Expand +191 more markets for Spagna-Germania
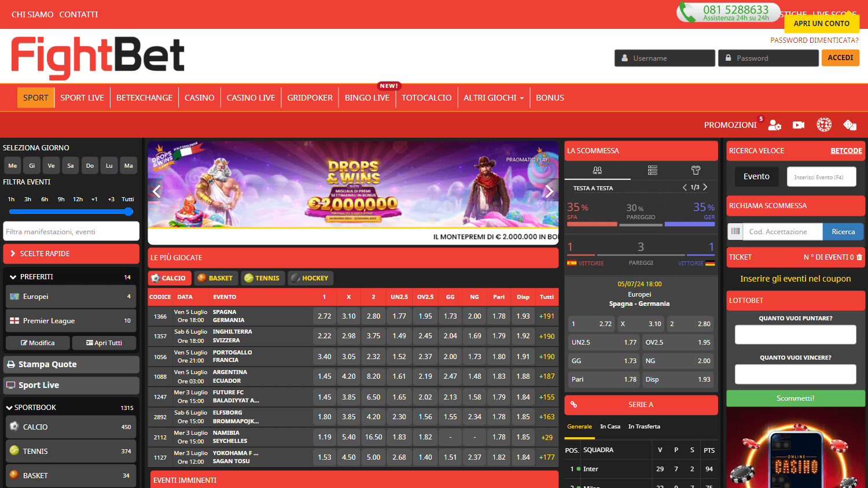Viewport: 868px width, 488px height. [x=547, y=316]
